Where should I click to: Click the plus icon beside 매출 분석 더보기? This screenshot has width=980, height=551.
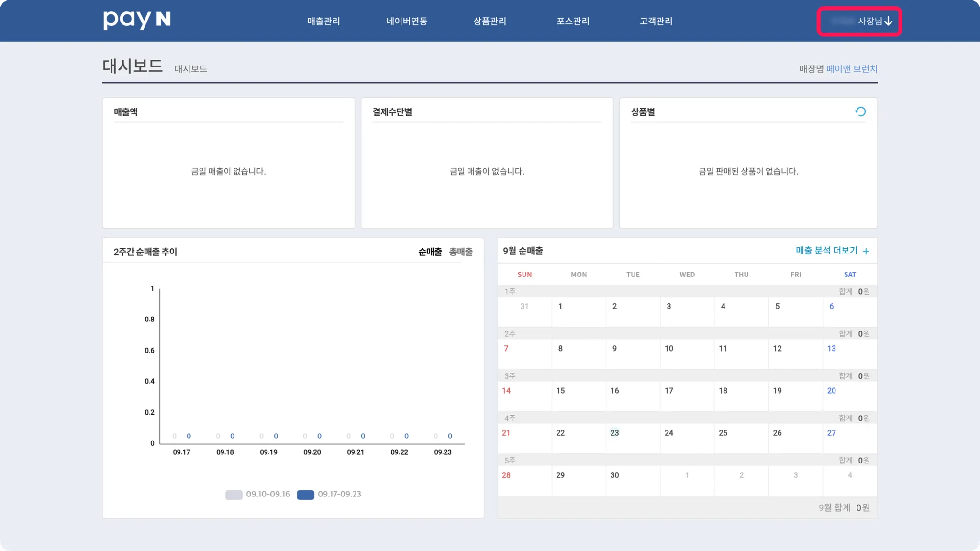point(866,251)
